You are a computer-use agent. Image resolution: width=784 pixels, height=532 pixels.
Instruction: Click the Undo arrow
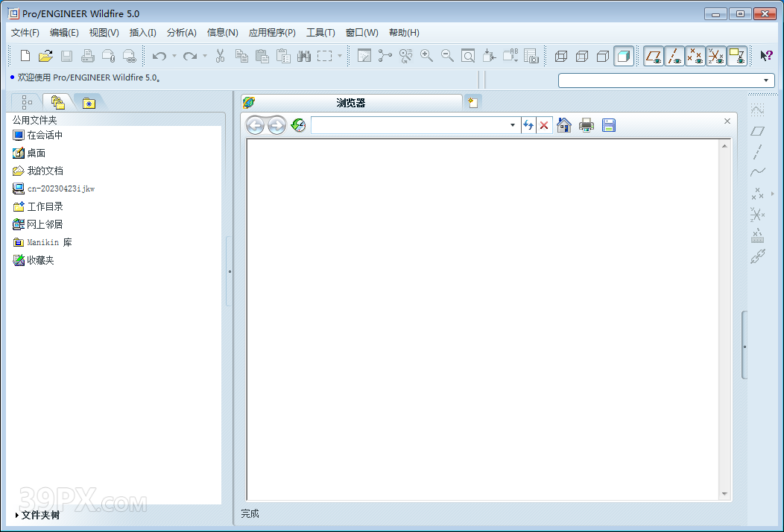[159, 56]
